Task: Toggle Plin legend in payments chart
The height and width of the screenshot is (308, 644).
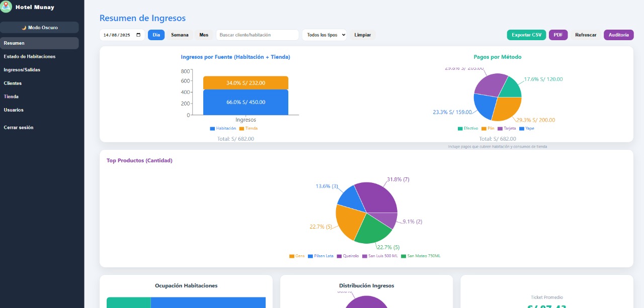Action: coord(488,129)
